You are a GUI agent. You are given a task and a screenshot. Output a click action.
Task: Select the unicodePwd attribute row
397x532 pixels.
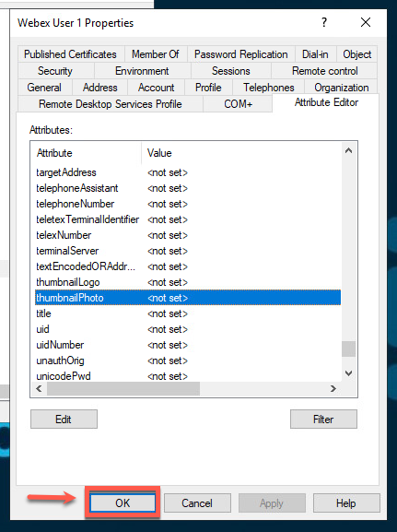pyautogui.click(x=188, y=376)
